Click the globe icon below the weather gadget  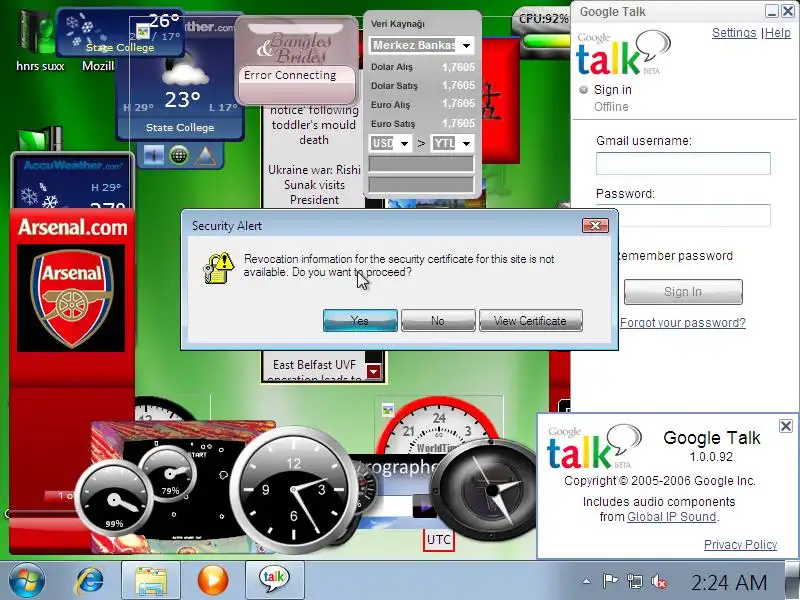pyautogui.click(x=179, y=154)
